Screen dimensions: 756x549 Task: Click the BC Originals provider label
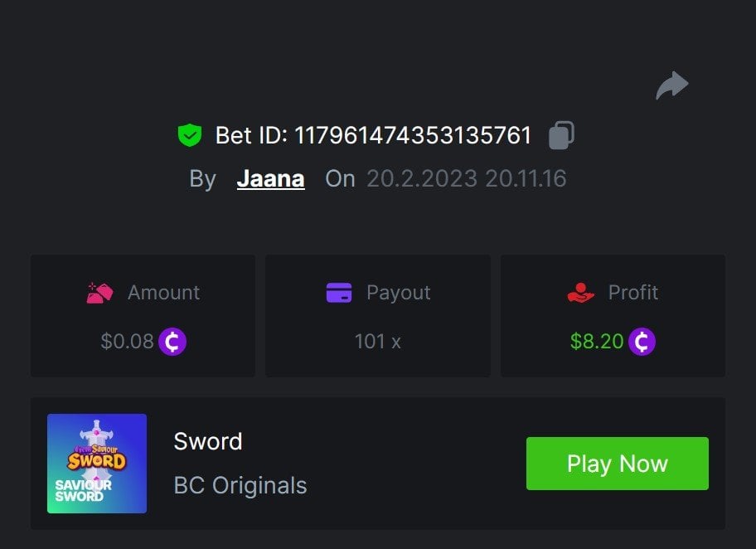pyautogui.click(x=240, y=485)
